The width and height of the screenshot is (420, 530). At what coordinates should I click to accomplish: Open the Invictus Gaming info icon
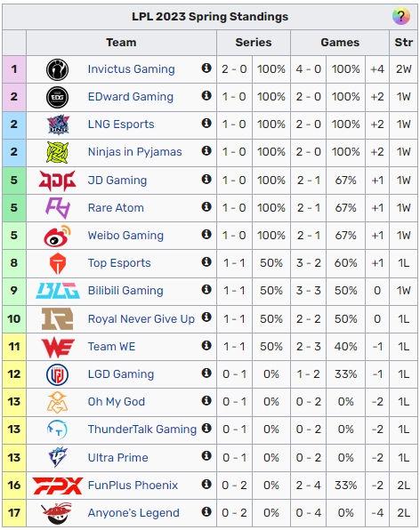[x=206, y=68]
